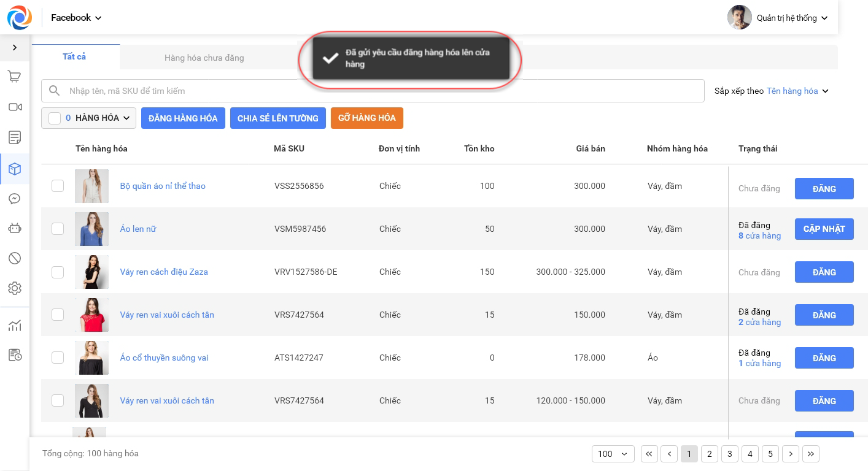Image resolution: width=868 pixels, height=471 pixels.
Task: Click the chatbot robot sidebar icon
Action: [15, 229]
